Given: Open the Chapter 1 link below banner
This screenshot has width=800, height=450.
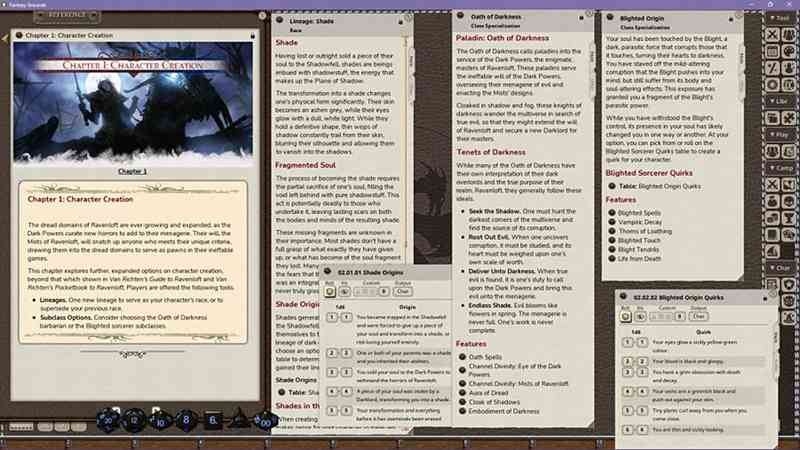Looking at the screenshot, I should (133, 171).
